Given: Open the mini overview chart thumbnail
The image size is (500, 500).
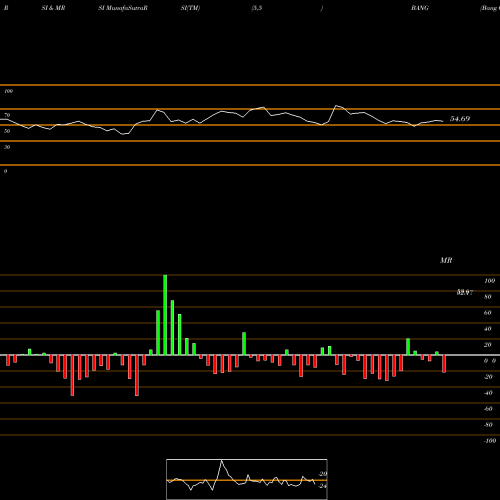Looking at the screenshot, I should click(247, 479).
